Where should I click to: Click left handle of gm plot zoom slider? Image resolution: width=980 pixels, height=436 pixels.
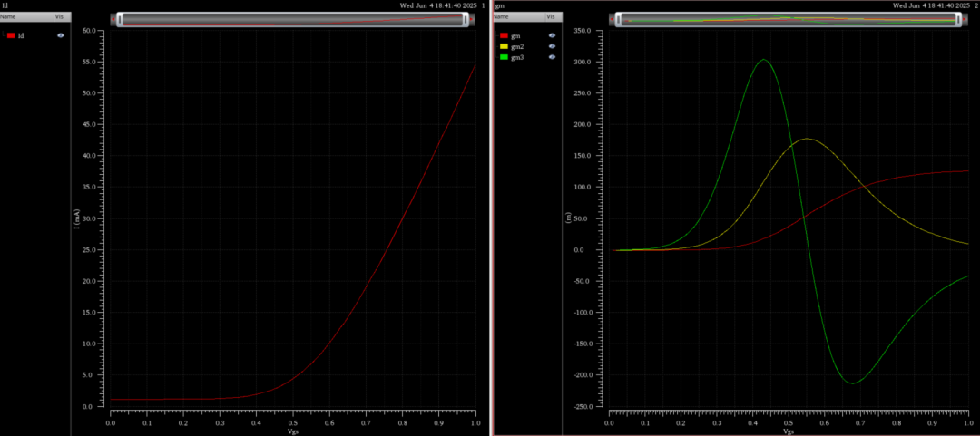click(618, 19)
